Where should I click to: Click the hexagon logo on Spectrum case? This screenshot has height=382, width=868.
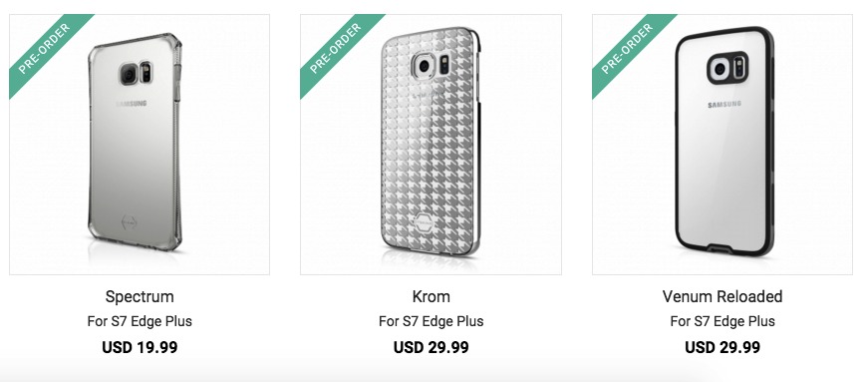(x=128, y=222)
